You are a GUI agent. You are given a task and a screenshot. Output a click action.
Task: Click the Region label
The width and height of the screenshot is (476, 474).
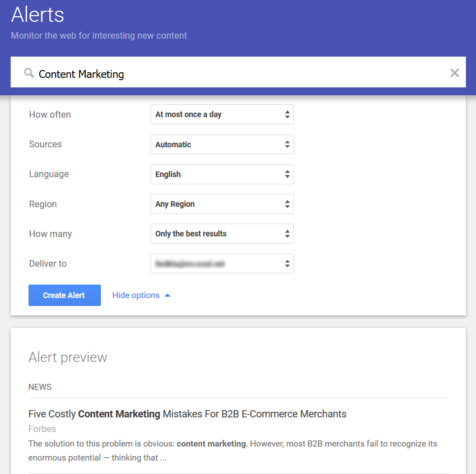[x=43, y=204]
